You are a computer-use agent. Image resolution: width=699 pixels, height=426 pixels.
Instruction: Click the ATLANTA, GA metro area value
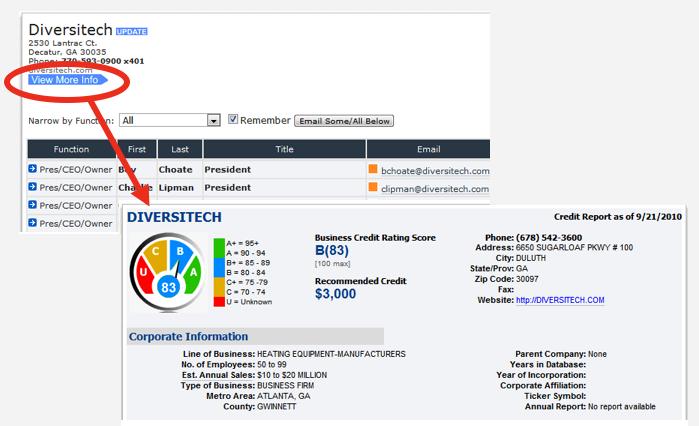tap(284, 396)
